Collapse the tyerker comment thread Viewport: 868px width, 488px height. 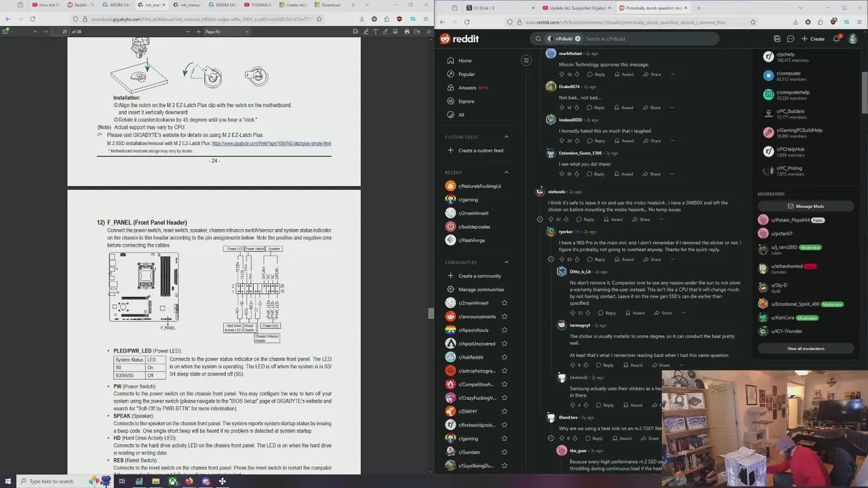coord(551,260)
